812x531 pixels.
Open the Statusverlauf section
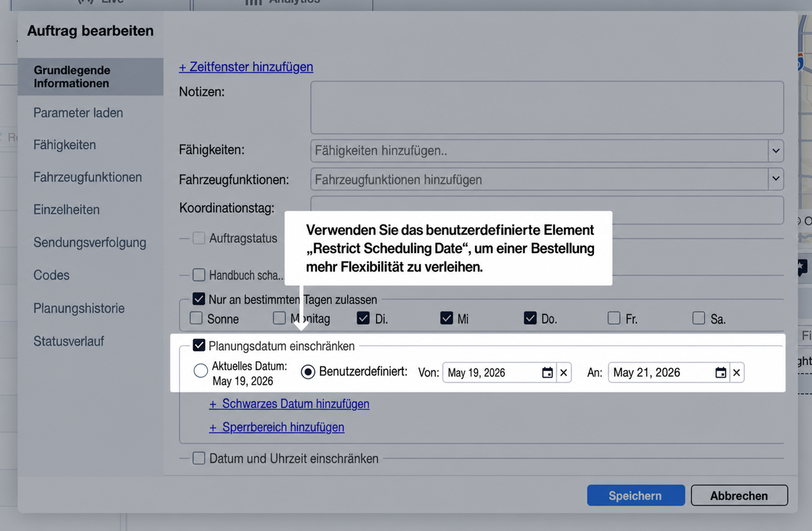[69, 341]
